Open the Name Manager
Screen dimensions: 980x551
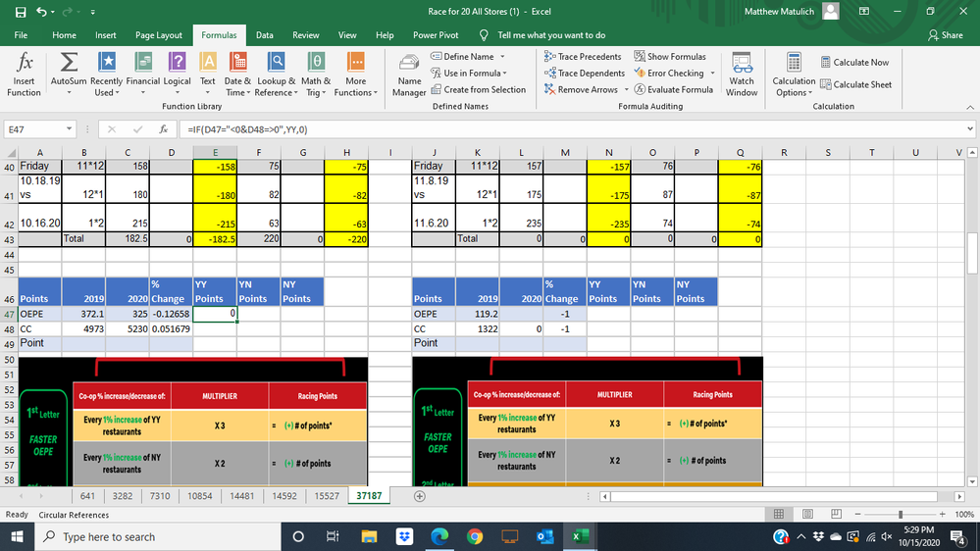[x=409, y=75]
